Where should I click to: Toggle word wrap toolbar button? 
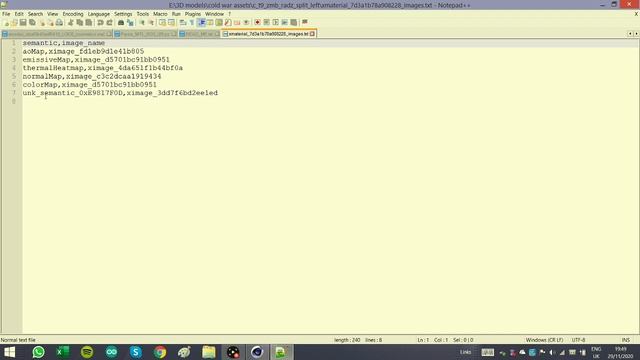(x=183, y=22)
